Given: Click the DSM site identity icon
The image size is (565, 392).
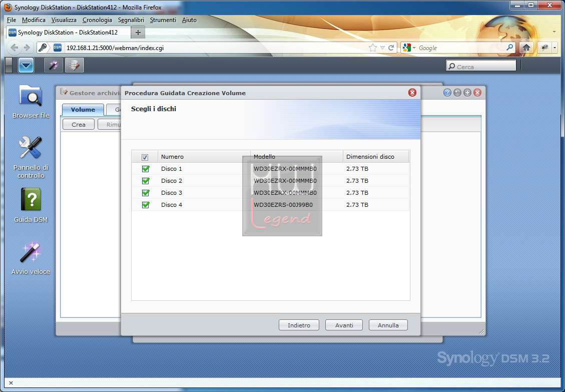Looking at the screenshot, I should pos(58,48).
